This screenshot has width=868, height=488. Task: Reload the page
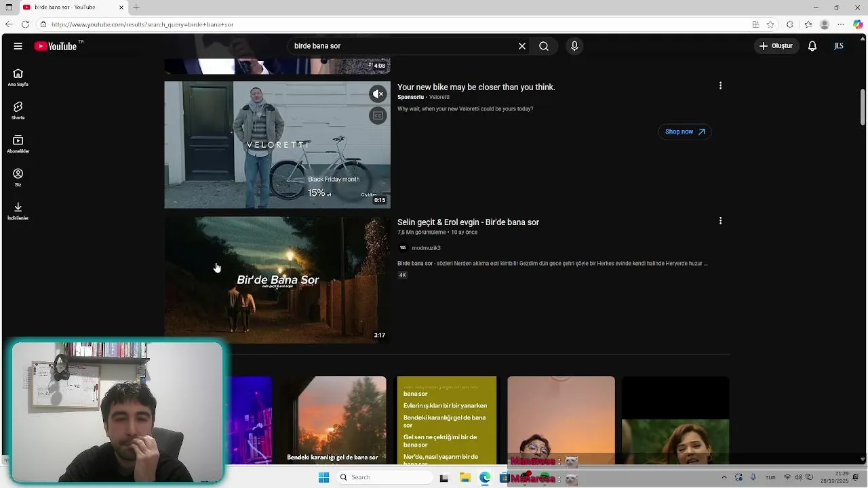[x=25, y=24]
